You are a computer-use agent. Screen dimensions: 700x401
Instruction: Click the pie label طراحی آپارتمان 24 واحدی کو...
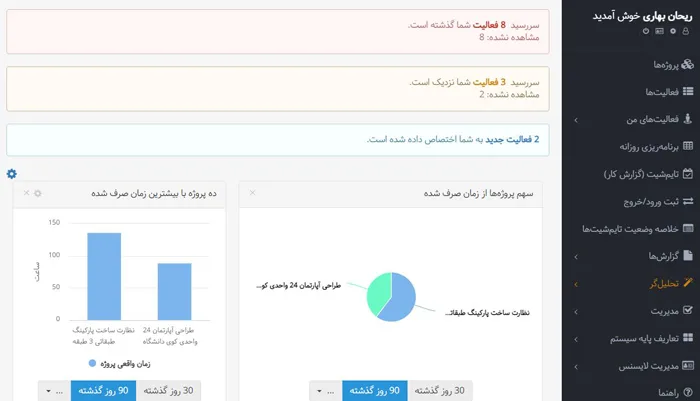pos(299,285)
